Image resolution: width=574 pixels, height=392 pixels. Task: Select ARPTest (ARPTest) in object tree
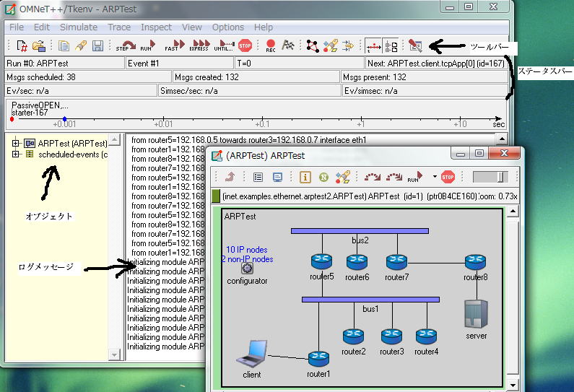72,144
